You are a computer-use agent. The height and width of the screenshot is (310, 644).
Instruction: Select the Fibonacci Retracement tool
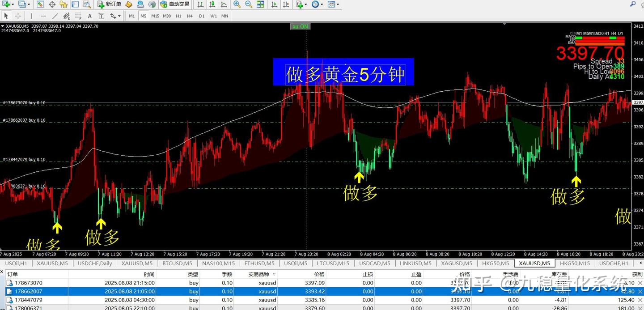click(77, 16)
